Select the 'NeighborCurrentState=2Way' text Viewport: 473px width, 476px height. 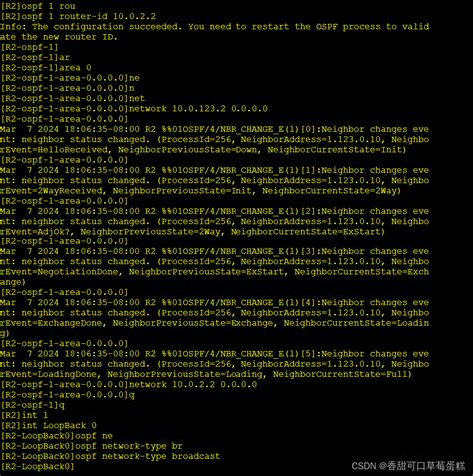click(331, 191)
